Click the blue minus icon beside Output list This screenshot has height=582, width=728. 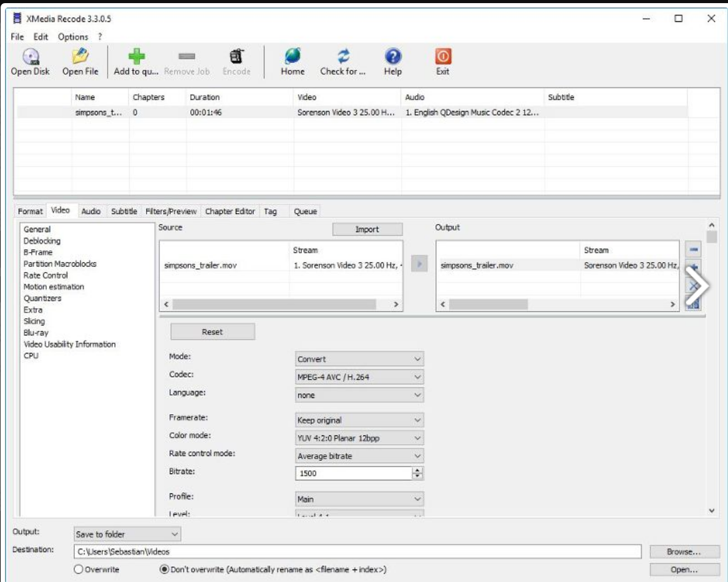click(694, 250)
